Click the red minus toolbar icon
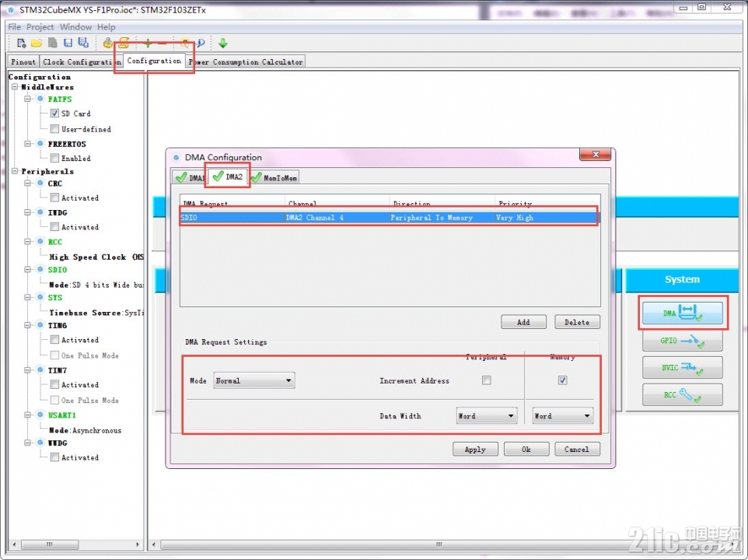This screenshot has width=748, height=560. click(x=163, y=44)
